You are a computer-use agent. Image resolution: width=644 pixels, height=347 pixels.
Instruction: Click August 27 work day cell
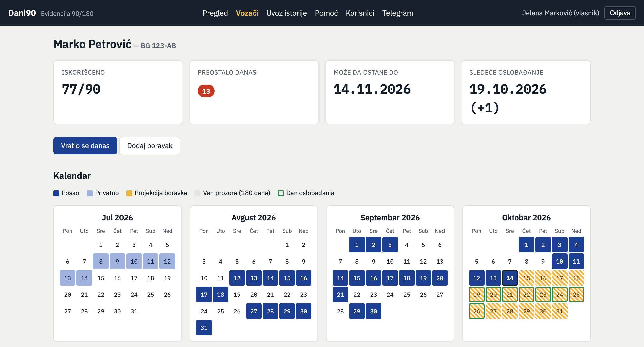point(254,311)
